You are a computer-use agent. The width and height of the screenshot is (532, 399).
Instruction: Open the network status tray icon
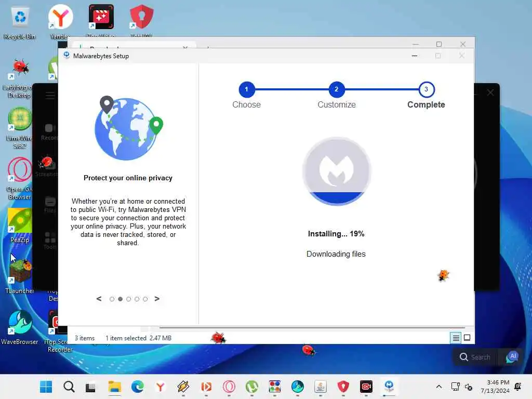point(455,387)
